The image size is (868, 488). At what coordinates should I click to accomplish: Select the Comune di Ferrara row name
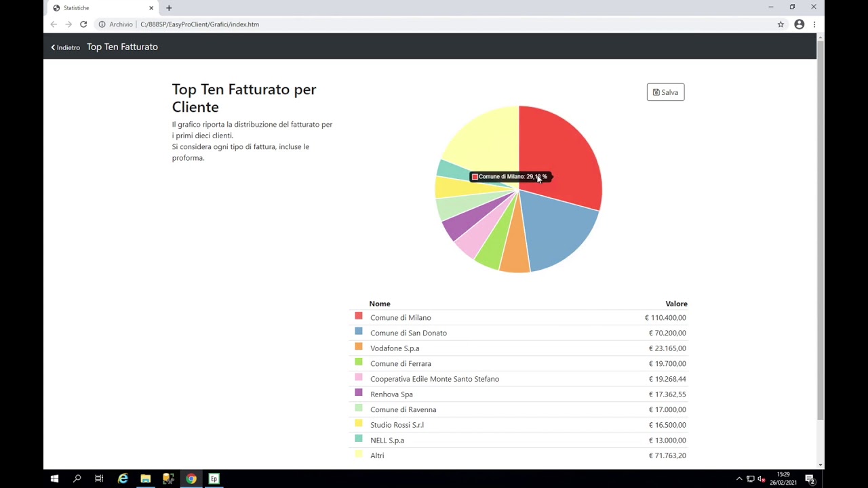tap(400, 364)
